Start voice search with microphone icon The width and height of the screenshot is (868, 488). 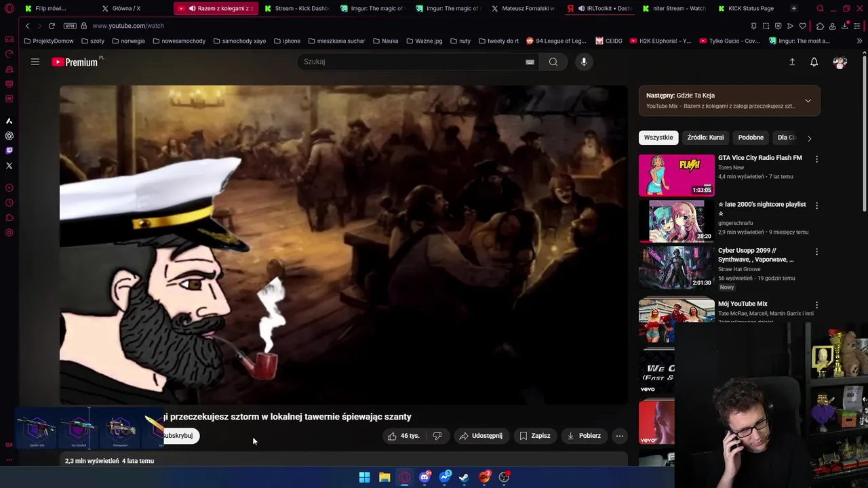coord(584,62)
